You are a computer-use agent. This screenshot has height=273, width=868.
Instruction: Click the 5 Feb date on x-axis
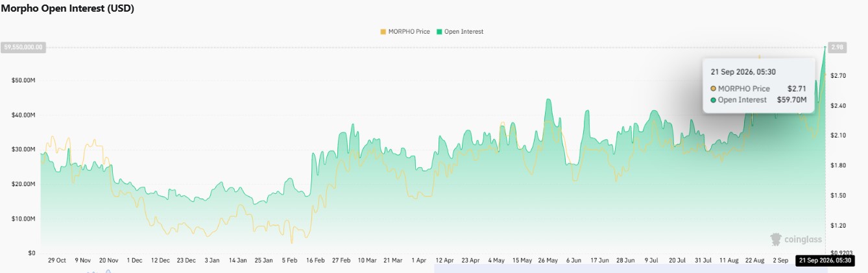point(289,260)
